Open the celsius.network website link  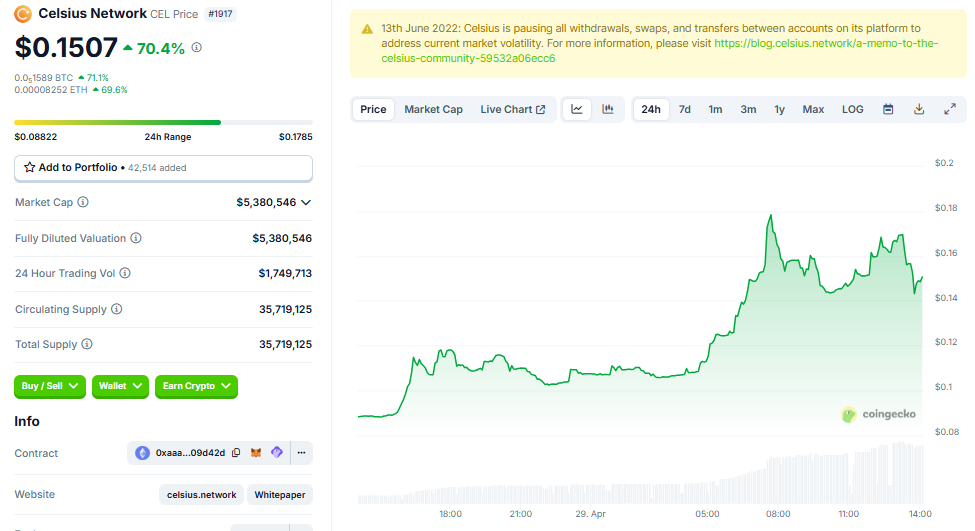click(x=202, y=495)
